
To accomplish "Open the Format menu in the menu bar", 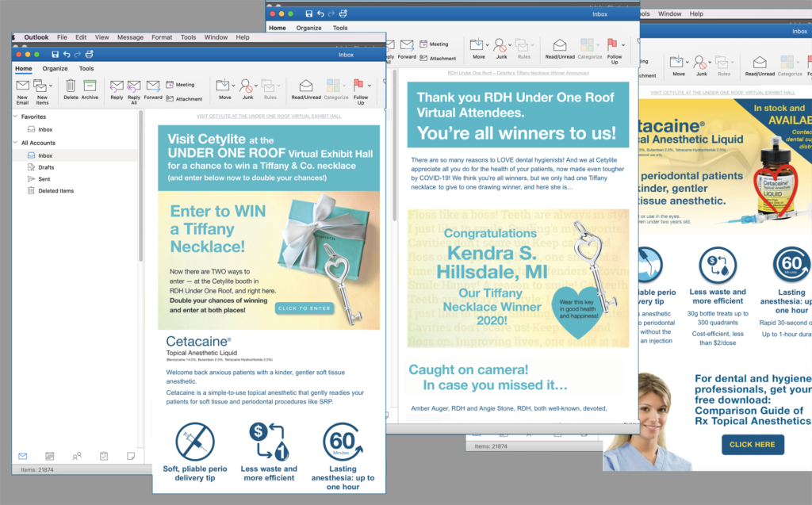I will click(162, 37).
